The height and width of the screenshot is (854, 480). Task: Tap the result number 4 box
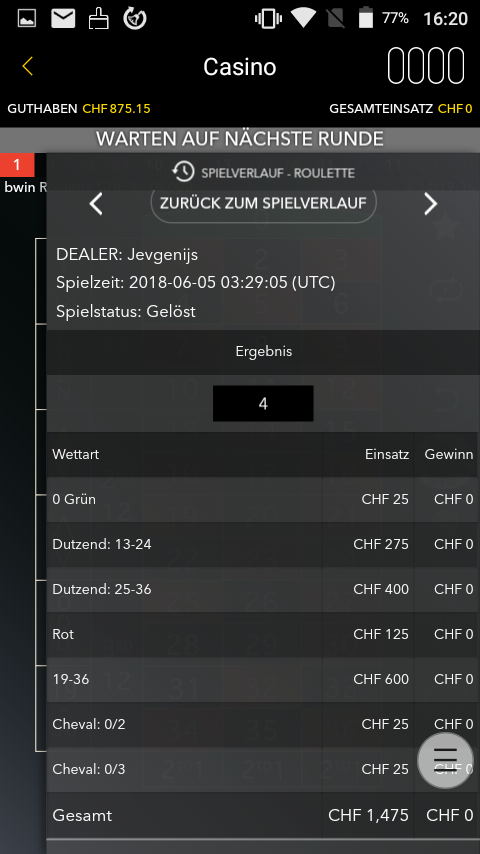point(263,404)
